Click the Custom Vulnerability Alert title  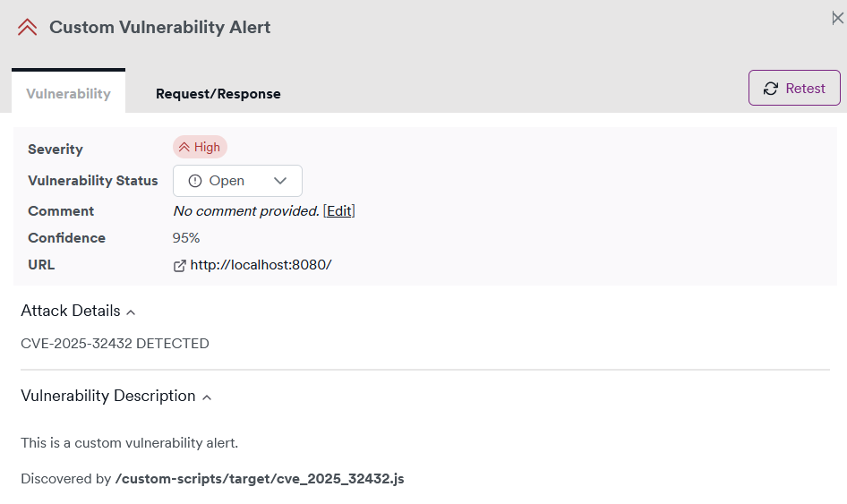(160, 27)
